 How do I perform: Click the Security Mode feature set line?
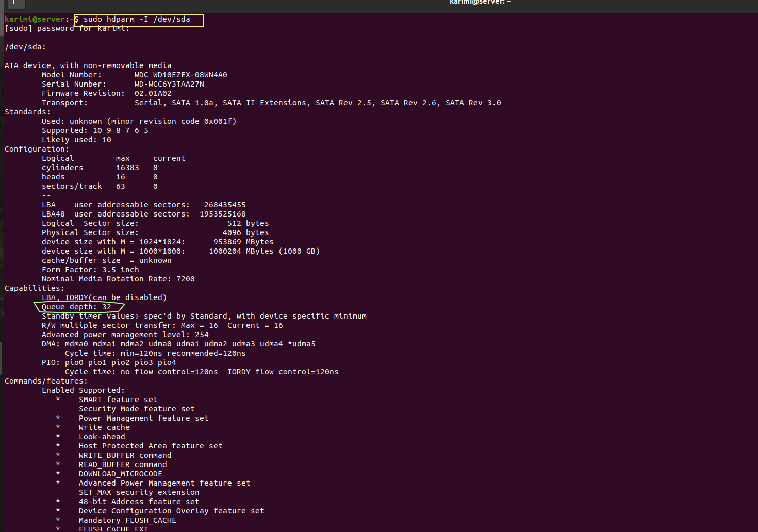(x=137, y=409)
